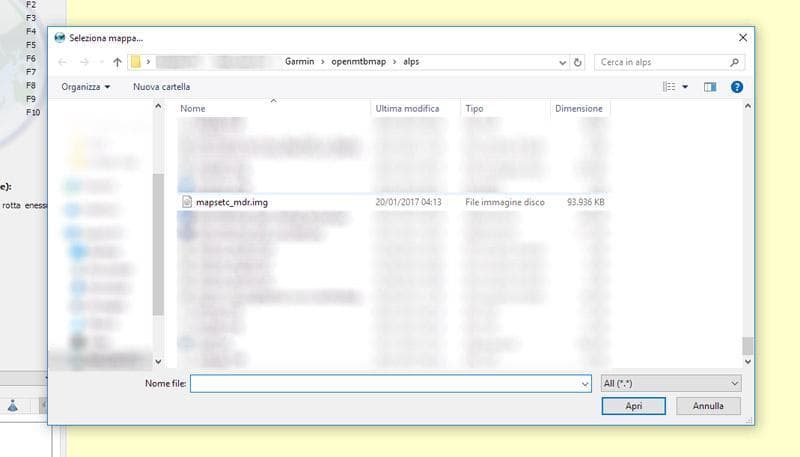800x457 pixels.
Task: Open the Organizza dropdown menu
Action: point(85,87)
